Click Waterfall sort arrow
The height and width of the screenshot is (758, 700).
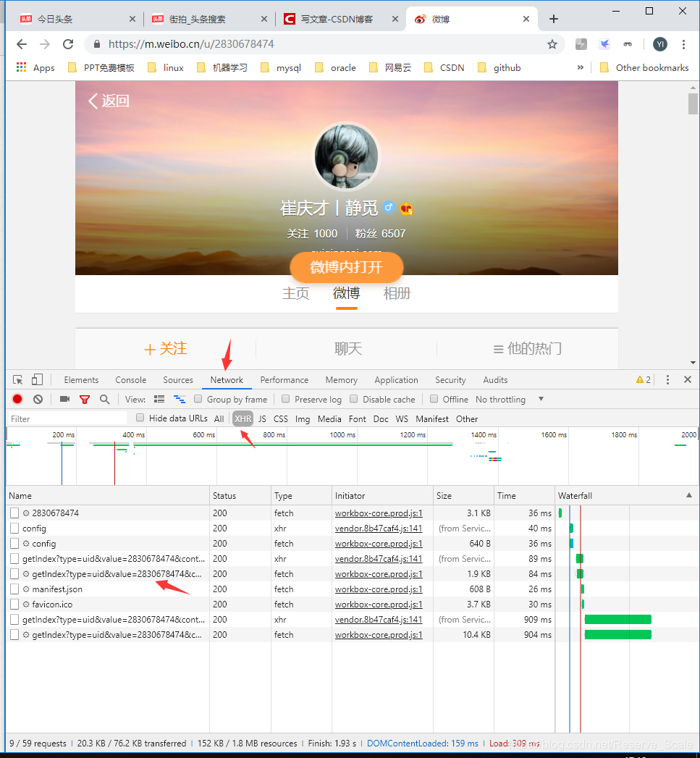tap(689, 495)
